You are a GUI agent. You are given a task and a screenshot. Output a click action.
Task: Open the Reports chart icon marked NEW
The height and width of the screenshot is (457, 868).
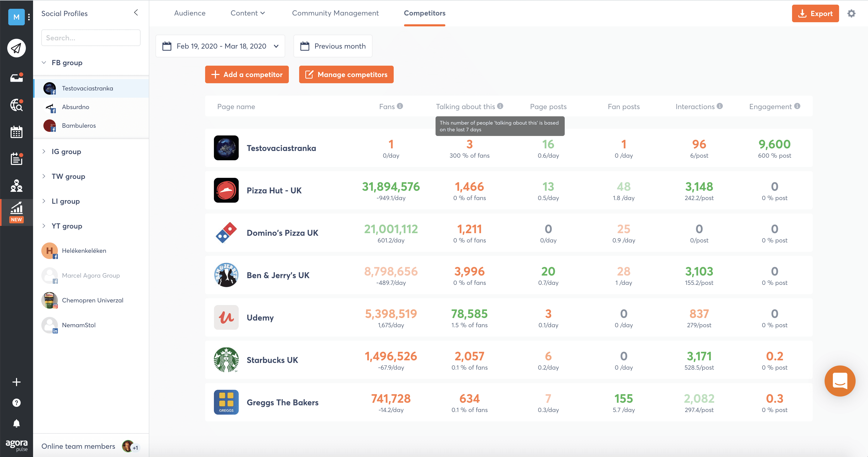pyautogui.click(x=16, y=212)
